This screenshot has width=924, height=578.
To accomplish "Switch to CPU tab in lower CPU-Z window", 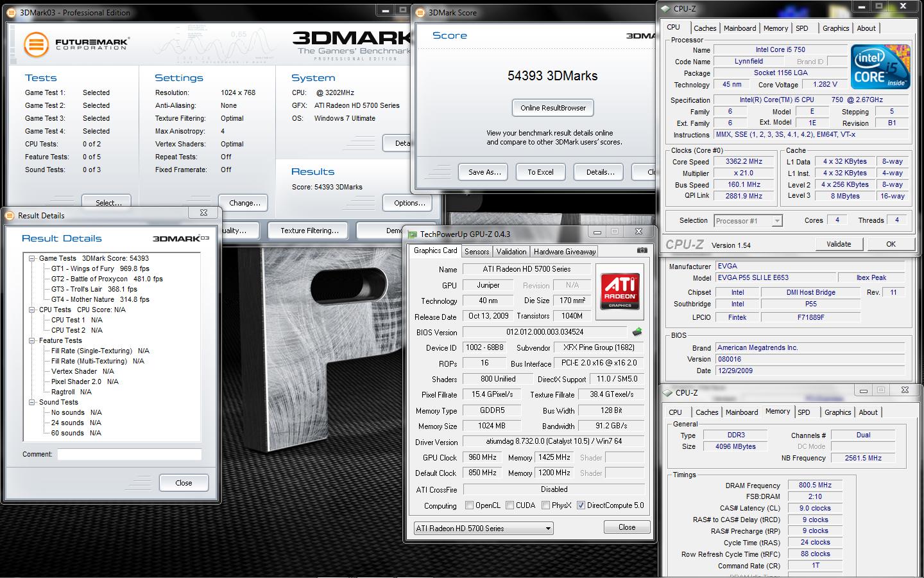I will click(x=675, y=412).
